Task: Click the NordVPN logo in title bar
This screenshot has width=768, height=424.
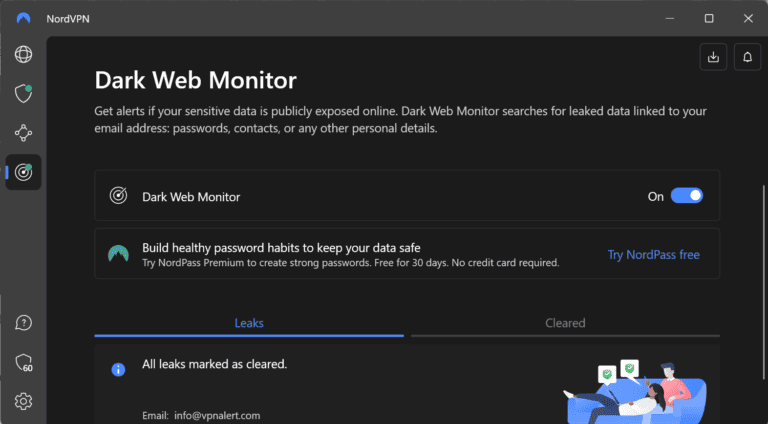Action: (x=23, y=18)
